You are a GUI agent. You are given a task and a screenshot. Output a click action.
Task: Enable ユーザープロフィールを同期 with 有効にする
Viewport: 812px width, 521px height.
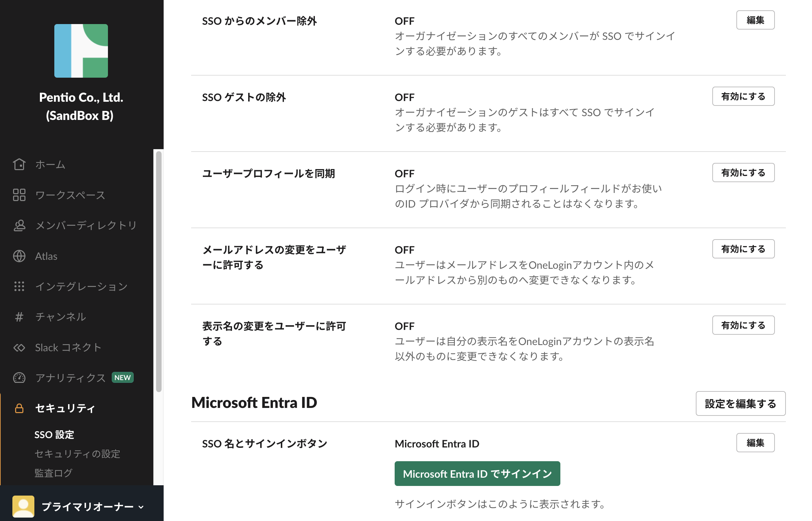click(743, 173)
